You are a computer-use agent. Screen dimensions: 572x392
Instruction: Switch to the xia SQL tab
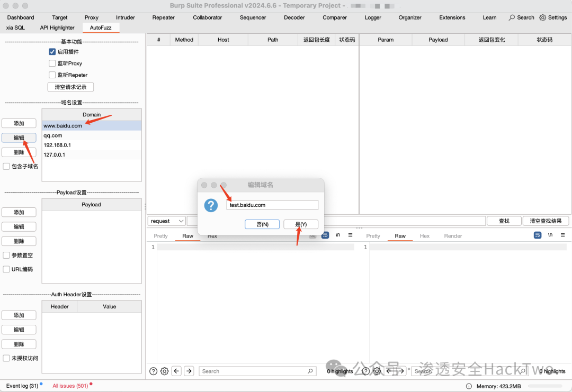tap(15, 28)
